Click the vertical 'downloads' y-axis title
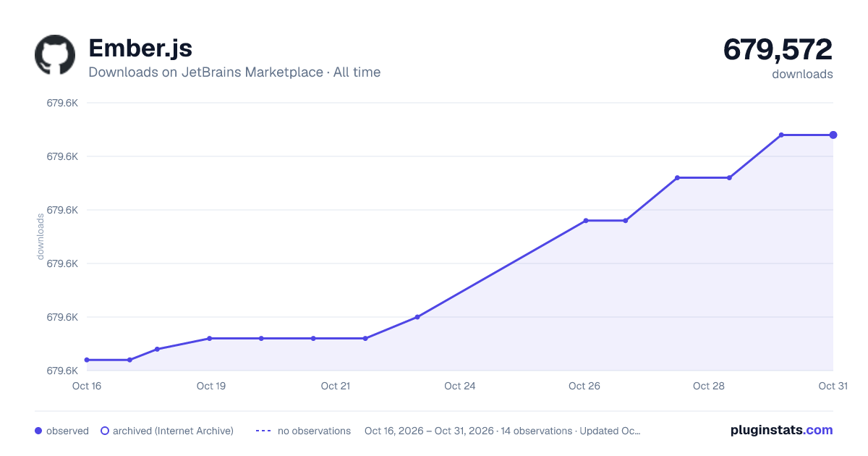The width and height of the screenshot is (868, 456). click(41, 237)
